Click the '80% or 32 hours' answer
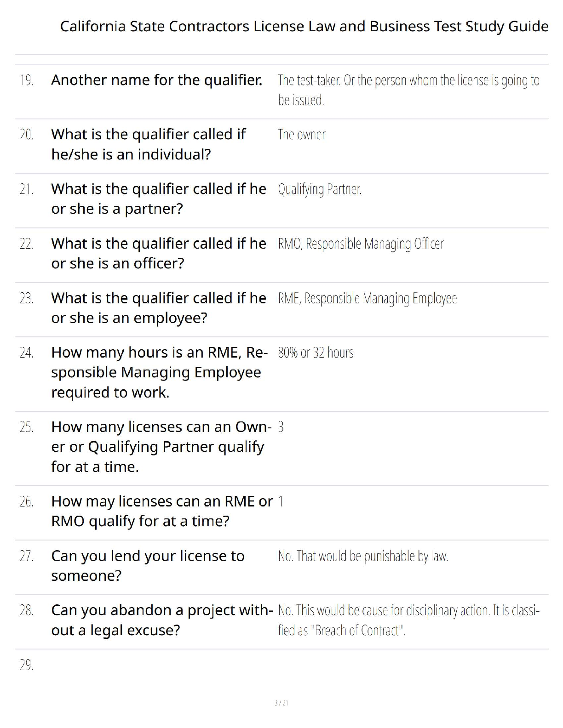Image resolution: width=563 pixels, height=728 pixels. 316,353
